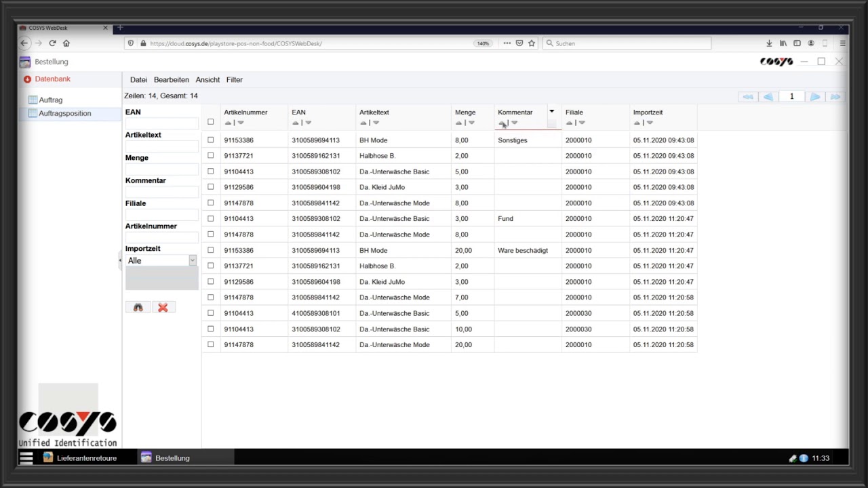The height and width of the screenshot is (488, 868).
Task: Check the row with Menge 10,00
Action: click(x=211, y=329)
